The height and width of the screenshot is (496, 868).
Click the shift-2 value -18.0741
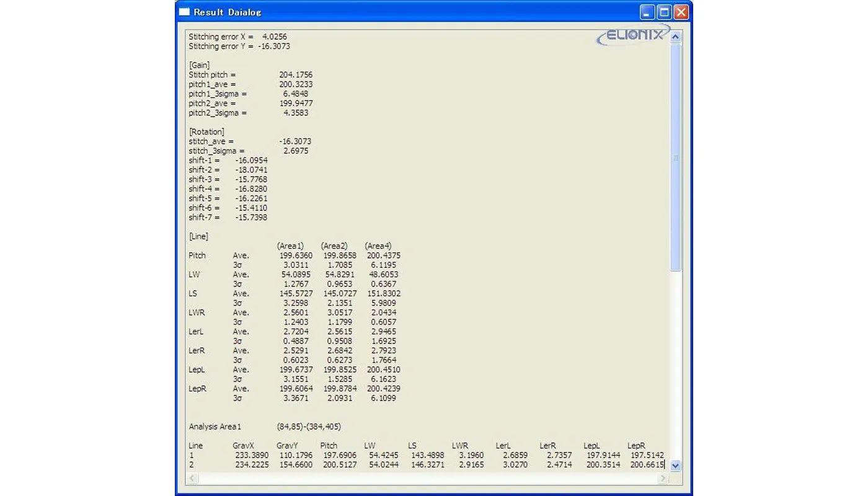coord(251,170)
